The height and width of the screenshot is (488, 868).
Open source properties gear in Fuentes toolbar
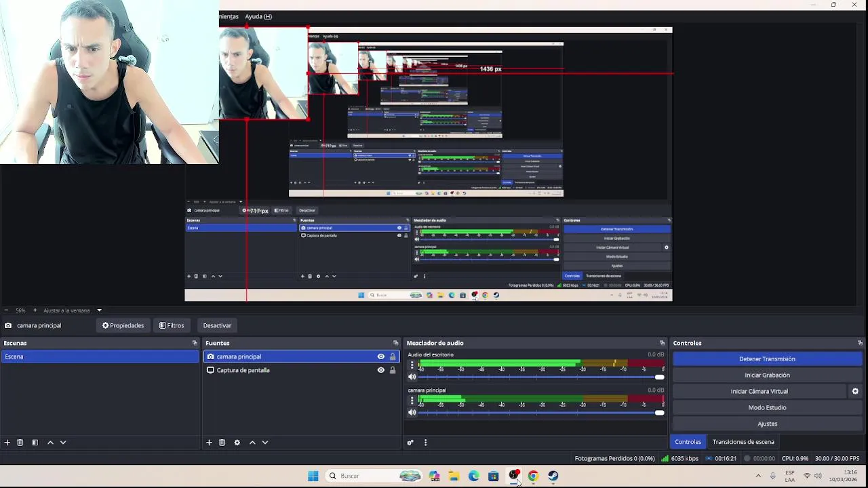(237, 443)
